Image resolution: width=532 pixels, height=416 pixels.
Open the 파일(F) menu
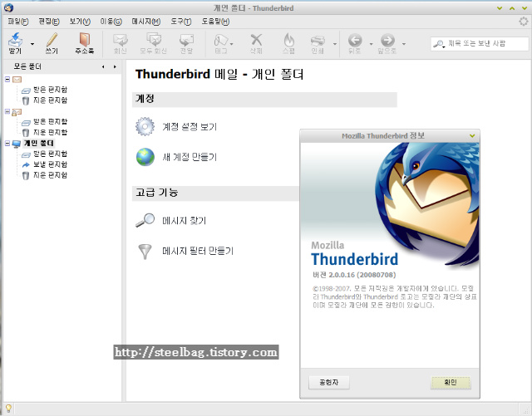coord(18,22)
